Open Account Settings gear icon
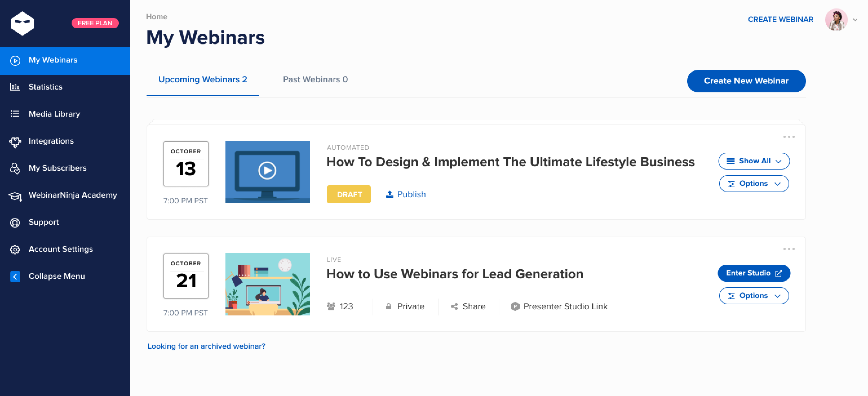Viewport: 868px width, 396px height. pyautogui.click(x=15, y=250)
